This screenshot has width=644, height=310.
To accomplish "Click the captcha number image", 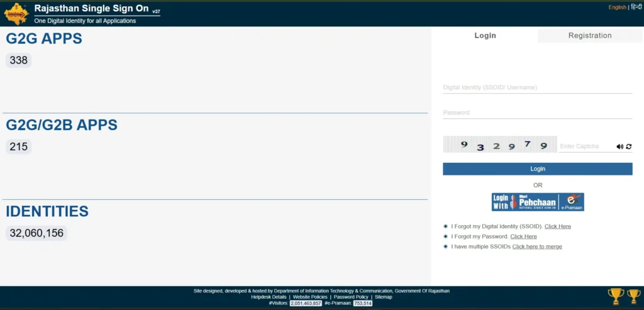I will pos(500,145).
